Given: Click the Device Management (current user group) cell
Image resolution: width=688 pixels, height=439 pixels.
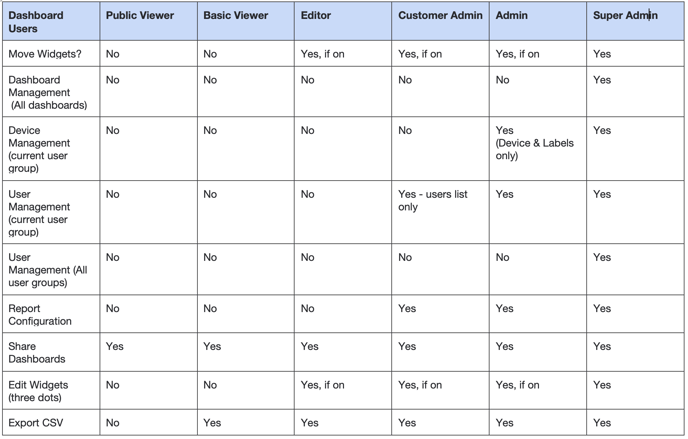Looking at the screenshot, I should point(51,149).
